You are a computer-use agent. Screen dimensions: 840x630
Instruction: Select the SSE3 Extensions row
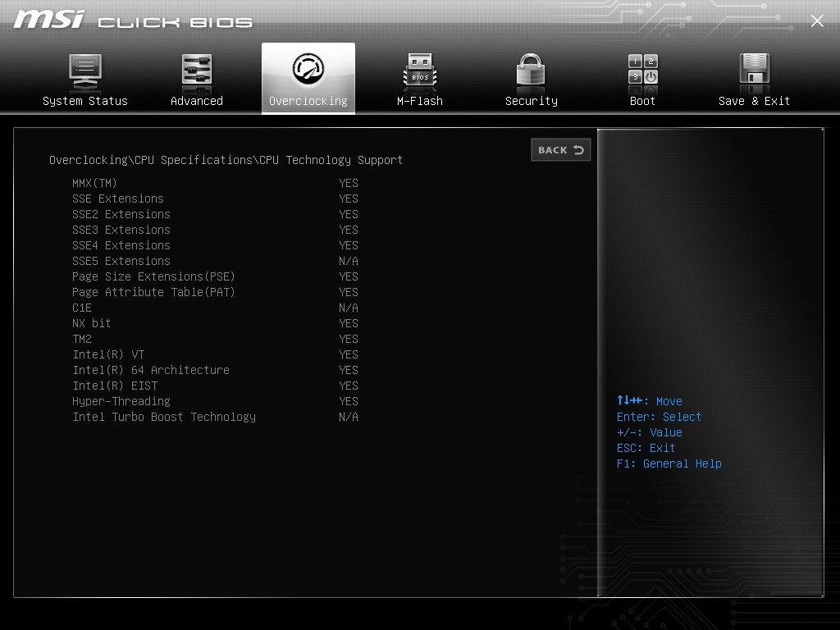[x=216, y=230]
